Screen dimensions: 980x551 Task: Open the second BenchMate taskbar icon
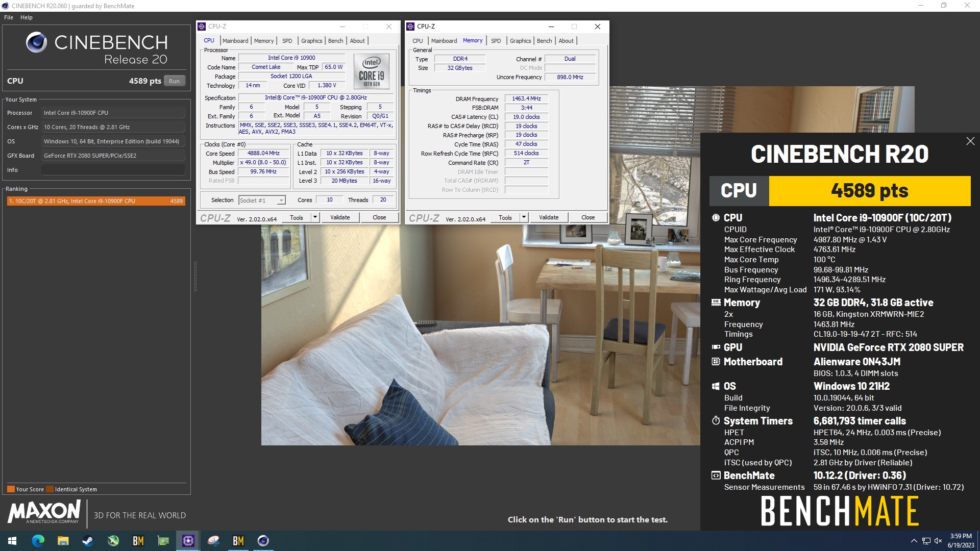(238, 541)
